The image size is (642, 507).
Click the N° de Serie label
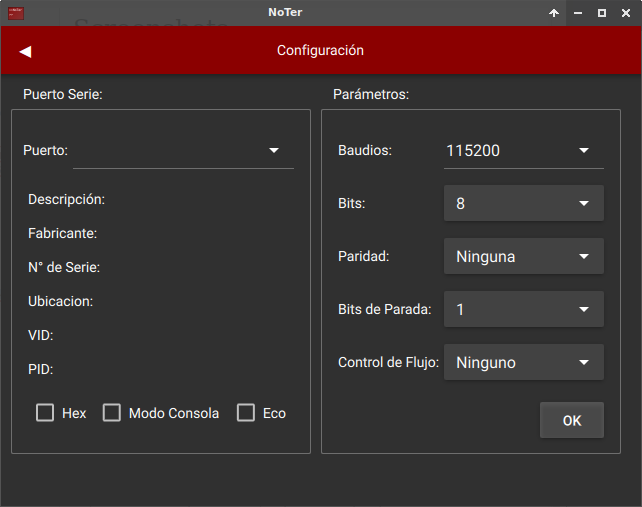[x=64, y=267]
